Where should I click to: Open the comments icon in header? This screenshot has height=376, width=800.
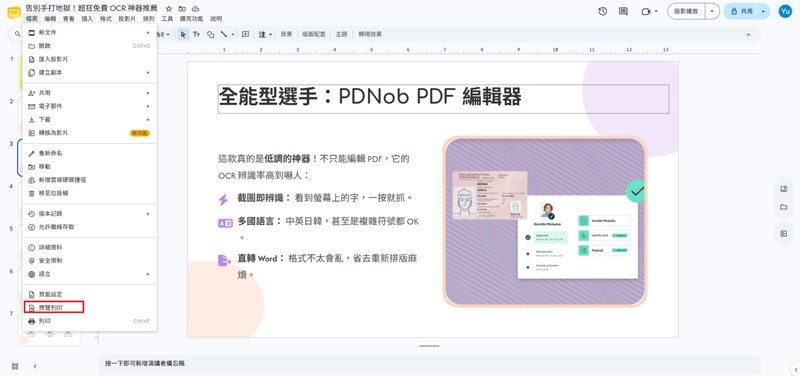click(x=623, y=11)
